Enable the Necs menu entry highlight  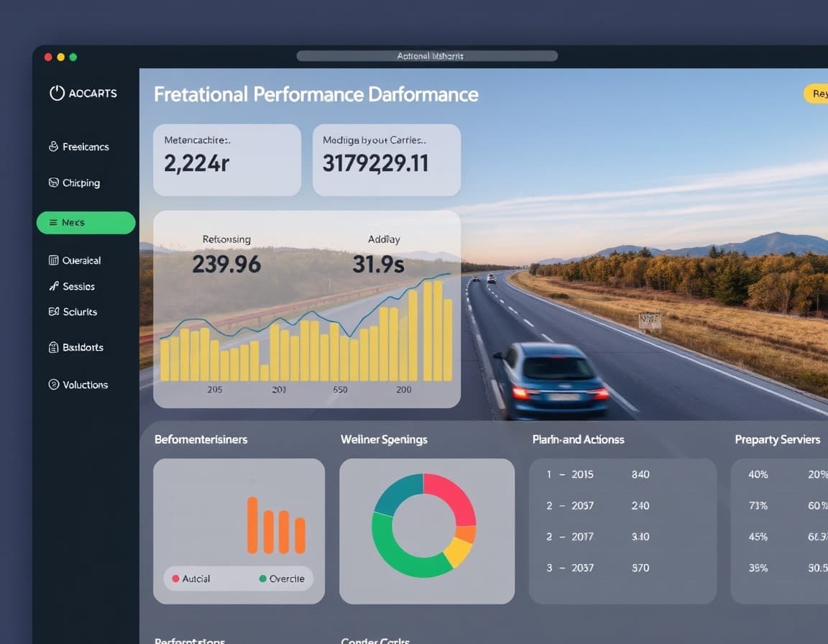pyautogui.click(x=86, y=223)
